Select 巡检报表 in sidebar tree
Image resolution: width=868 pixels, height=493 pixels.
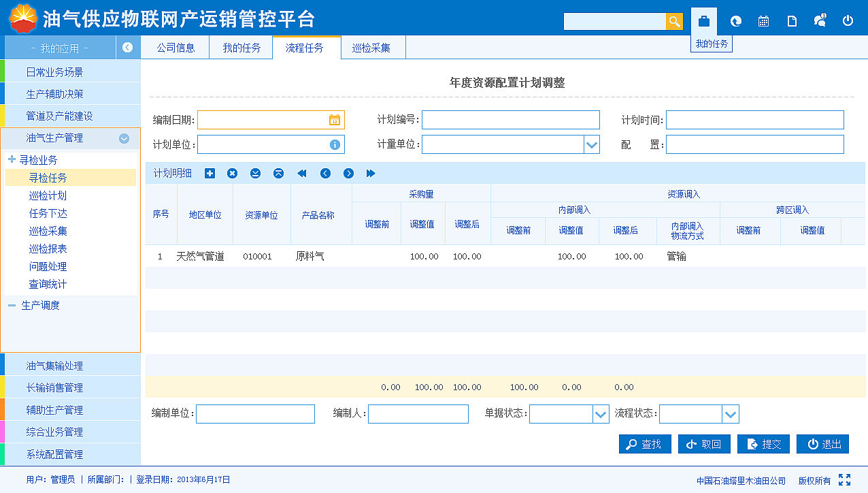[x=48, y=249]
